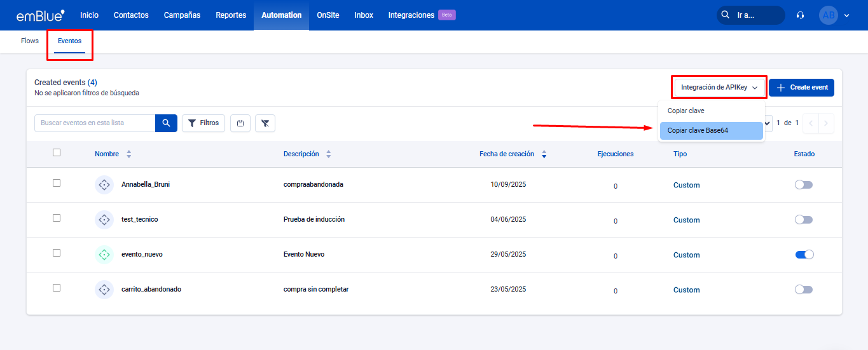The height and width of the screenshot is (350, 868).
Task: Click the Estado column header
Action: click(804, 154)
